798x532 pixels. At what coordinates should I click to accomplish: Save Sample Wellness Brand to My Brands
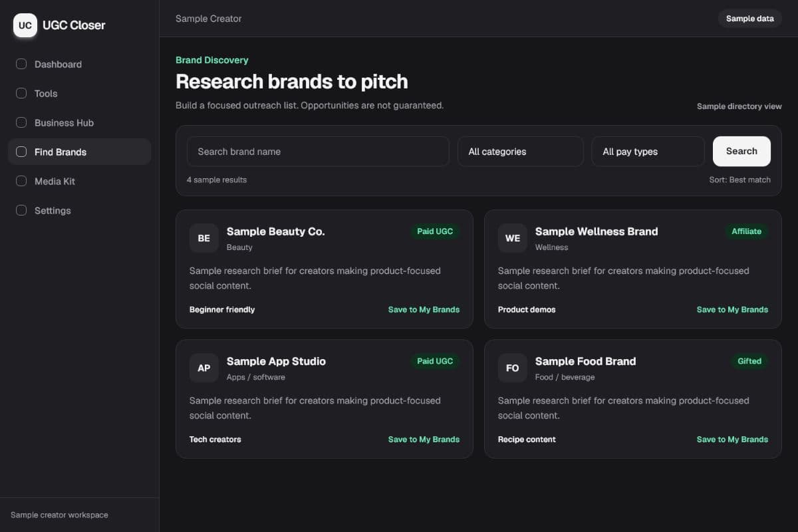point(732,310)
